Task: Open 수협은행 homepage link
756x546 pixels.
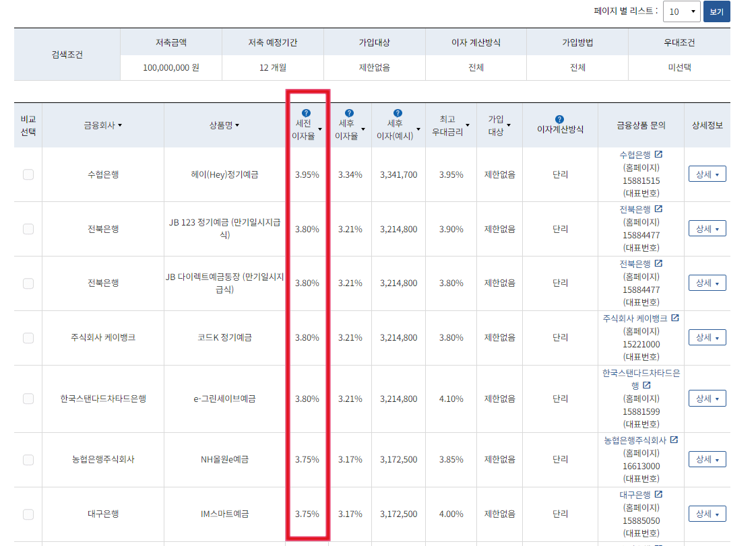Action: (x=635, y=155)
